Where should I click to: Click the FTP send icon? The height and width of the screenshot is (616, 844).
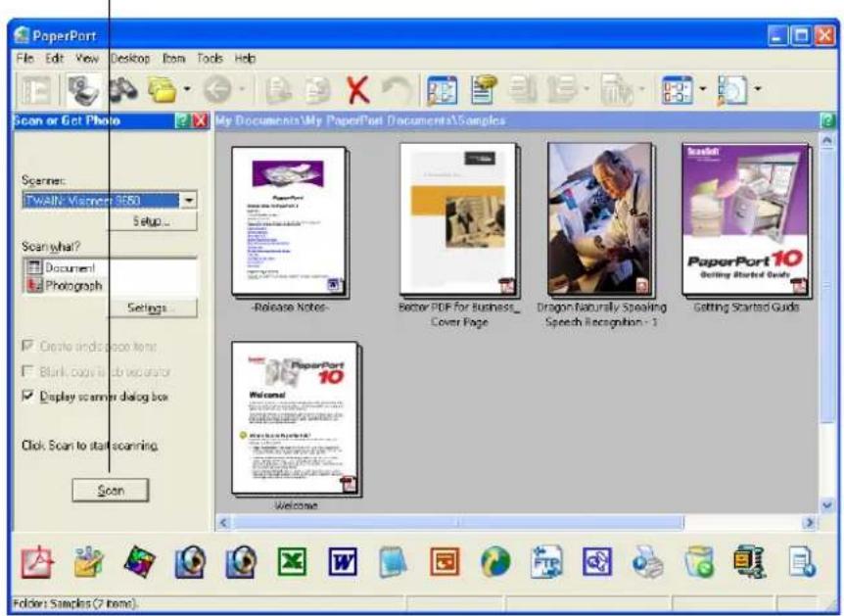click(546, 561)
